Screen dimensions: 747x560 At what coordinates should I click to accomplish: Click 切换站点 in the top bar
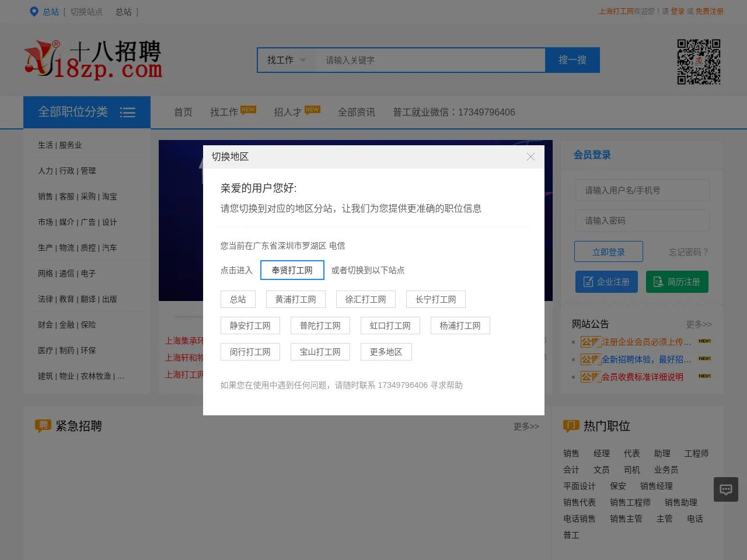(x=86, y=12)
